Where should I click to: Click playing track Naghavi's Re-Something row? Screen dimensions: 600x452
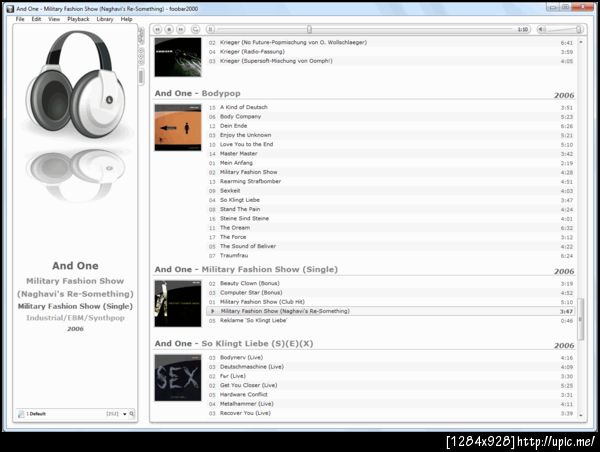[390, 311]
